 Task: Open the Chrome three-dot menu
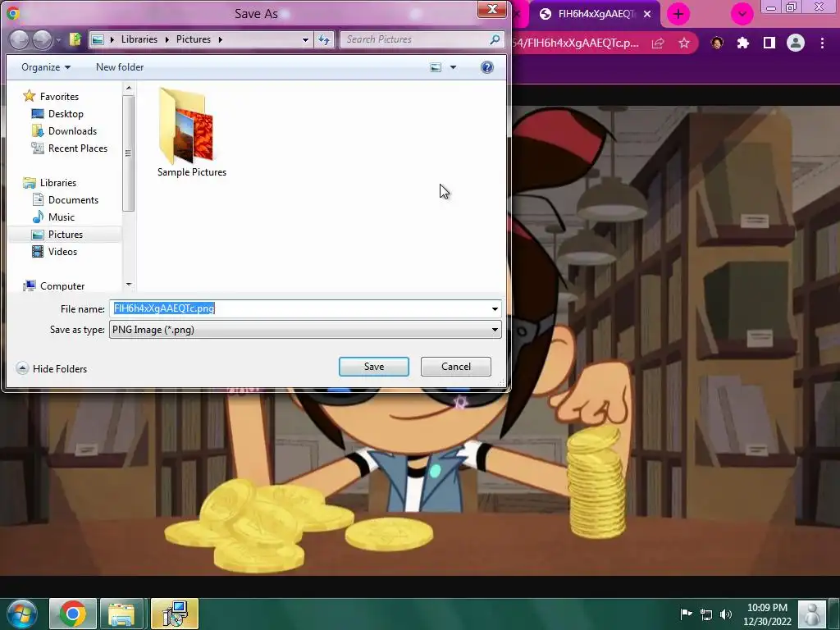(822, 43)
